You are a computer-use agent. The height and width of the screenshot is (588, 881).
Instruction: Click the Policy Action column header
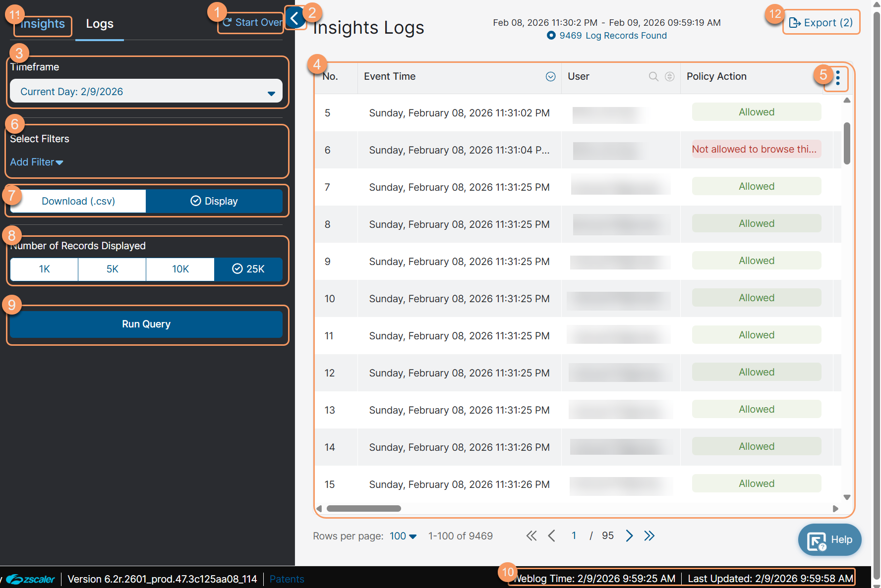point(716,76)
